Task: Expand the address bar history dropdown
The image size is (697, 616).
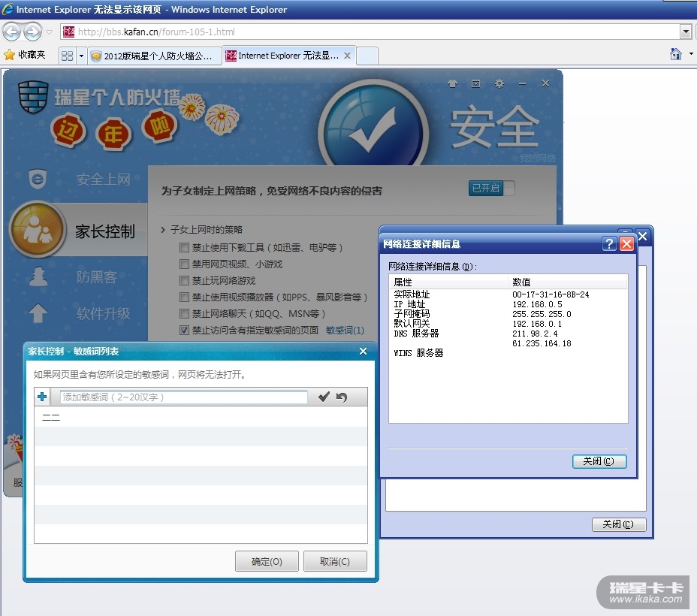Action: (686, 32)
